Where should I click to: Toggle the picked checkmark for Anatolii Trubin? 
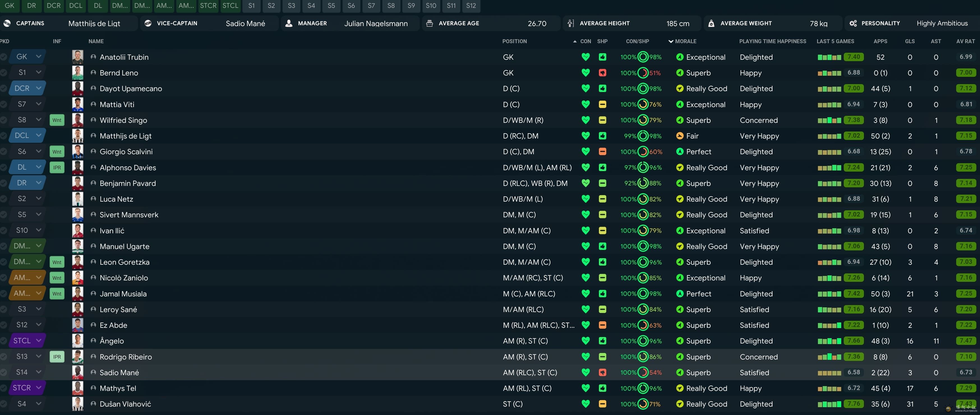(3, 57)
